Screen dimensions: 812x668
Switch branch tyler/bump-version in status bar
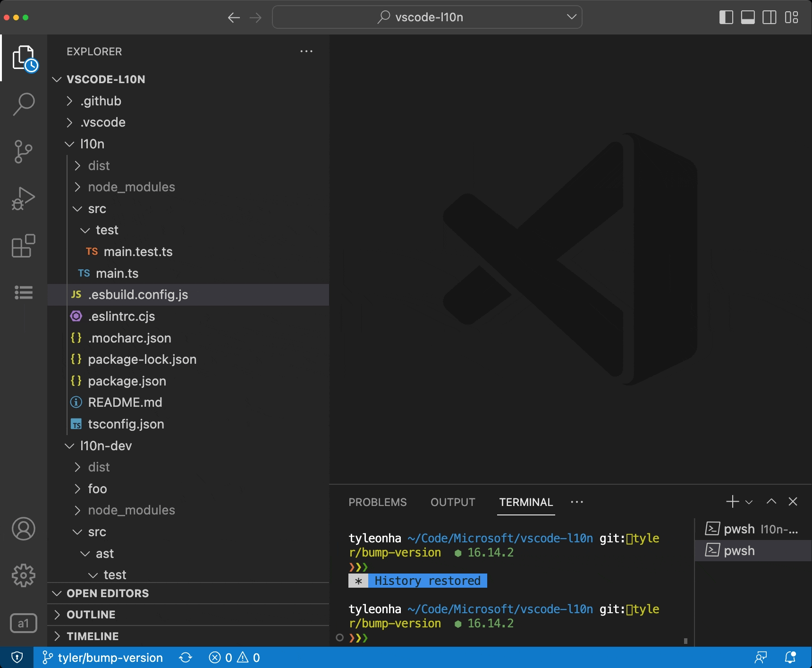point(102,658)
